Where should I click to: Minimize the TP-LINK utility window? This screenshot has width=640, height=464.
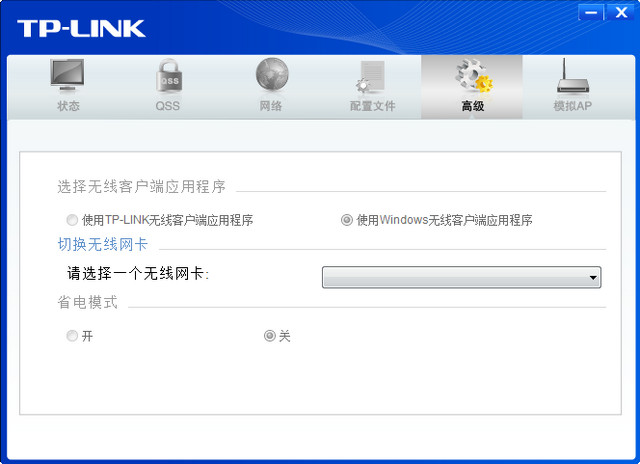click(591, 12)
